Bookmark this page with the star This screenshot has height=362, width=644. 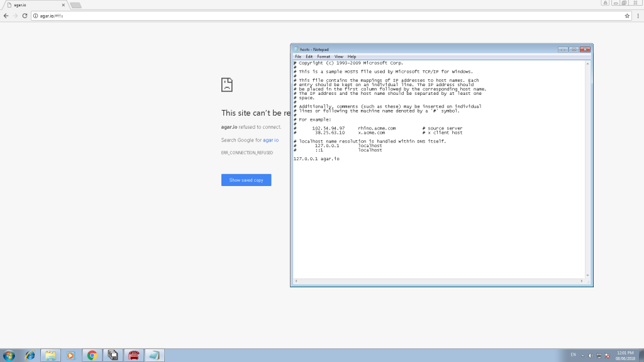(627, 16)
